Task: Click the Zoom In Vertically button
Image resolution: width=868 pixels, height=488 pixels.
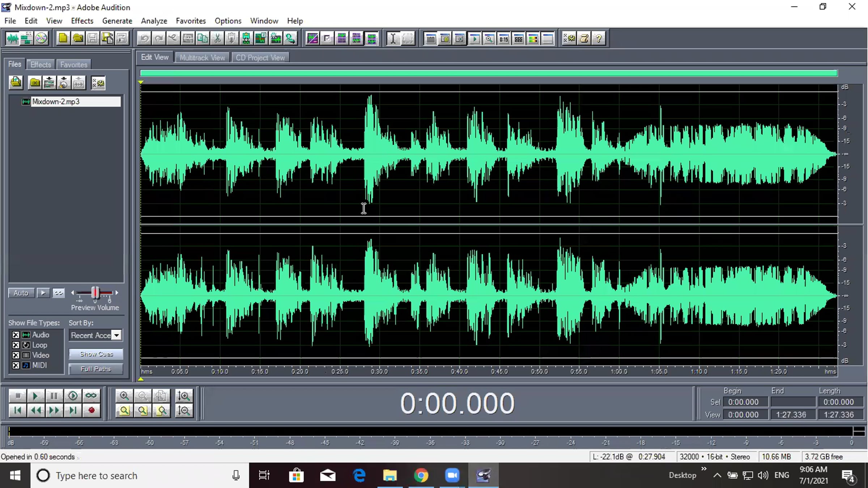Action: [x=184, y=396]
